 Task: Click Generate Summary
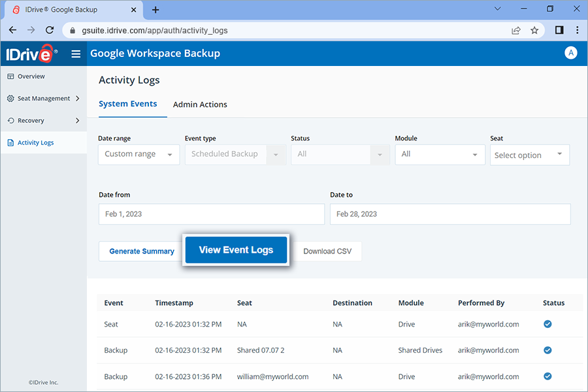tap(141, 251)
